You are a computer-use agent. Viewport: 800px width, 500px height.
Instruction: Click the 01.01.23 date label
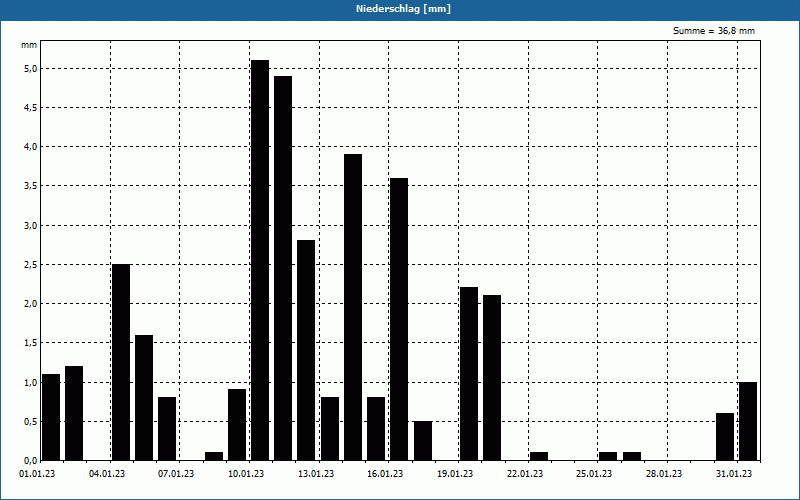point(37,474)
